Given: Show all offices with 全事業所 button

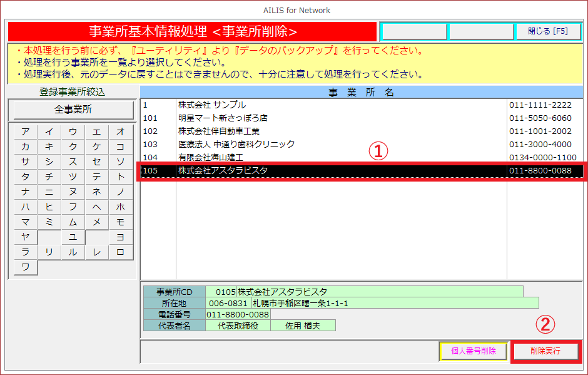Looking at the screenshot, I should coord(73,110).
